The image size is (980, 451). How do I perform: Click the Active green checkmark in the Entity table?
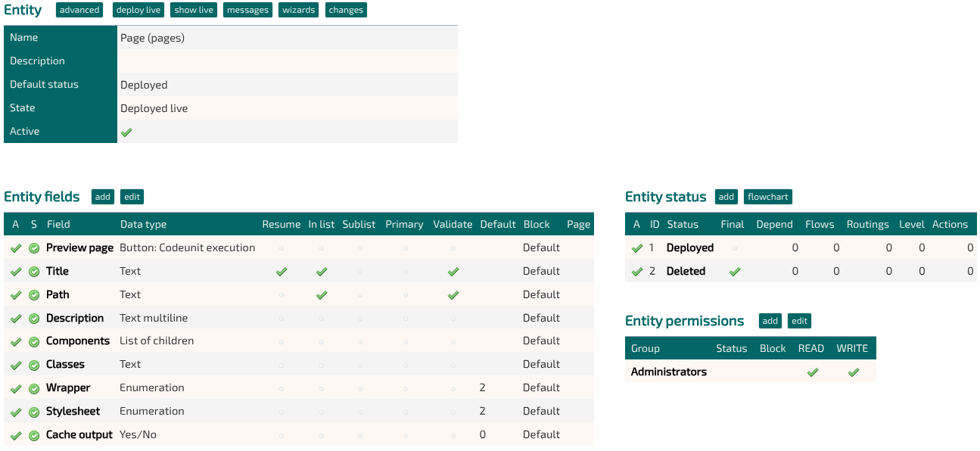126,132
